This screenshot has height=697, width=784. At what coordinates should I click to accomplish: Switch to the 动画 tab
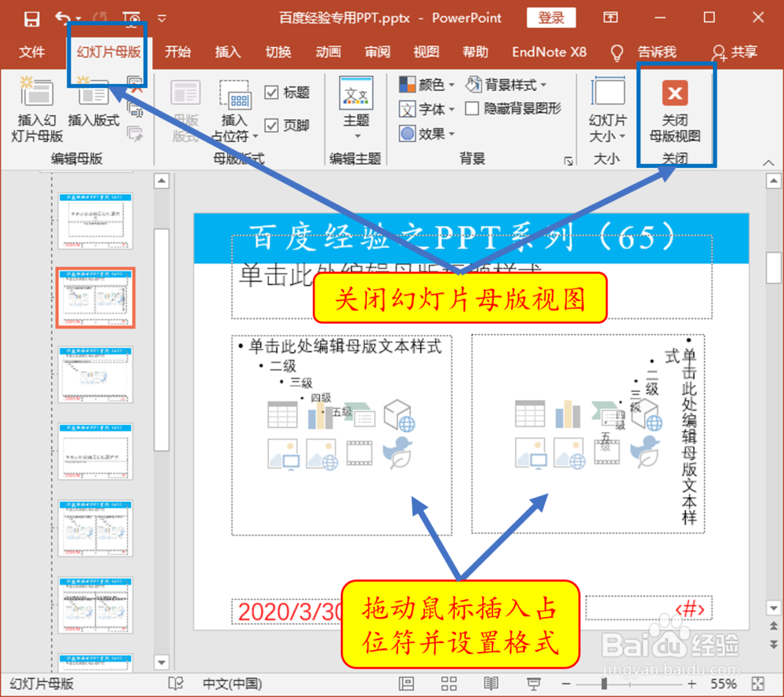pos(328,52)
